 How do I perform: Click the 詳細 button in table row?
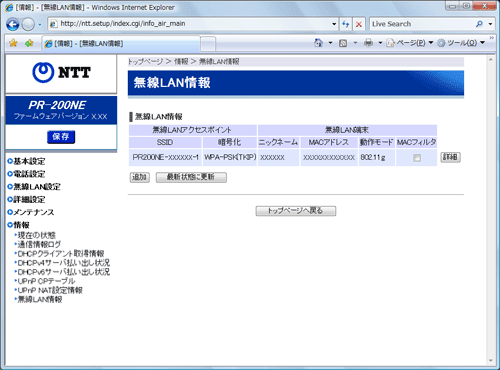451,157
